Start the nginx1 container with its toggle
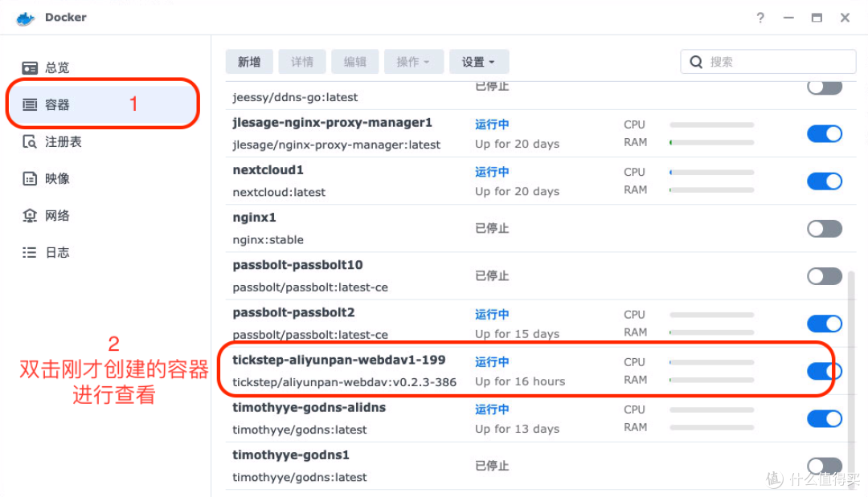Viewport: 868px width, 497px height. (x=825, y=228)
